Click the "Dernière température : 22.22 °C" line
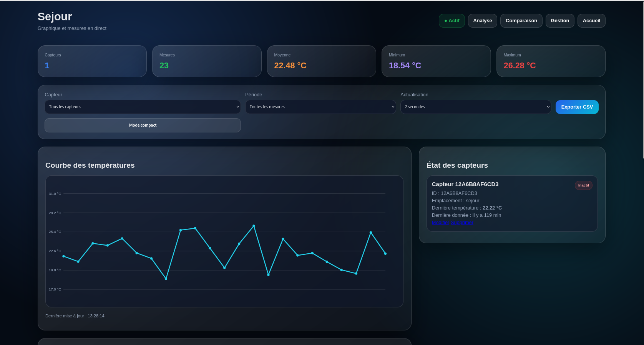 [467, 208]
